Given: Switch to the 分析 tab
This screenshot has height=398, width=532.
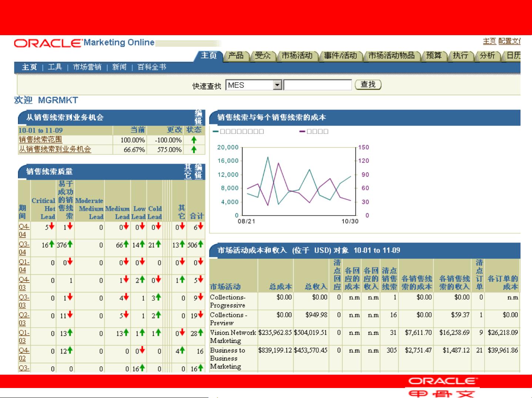Looking at the screenshot, I should (487, 56).
